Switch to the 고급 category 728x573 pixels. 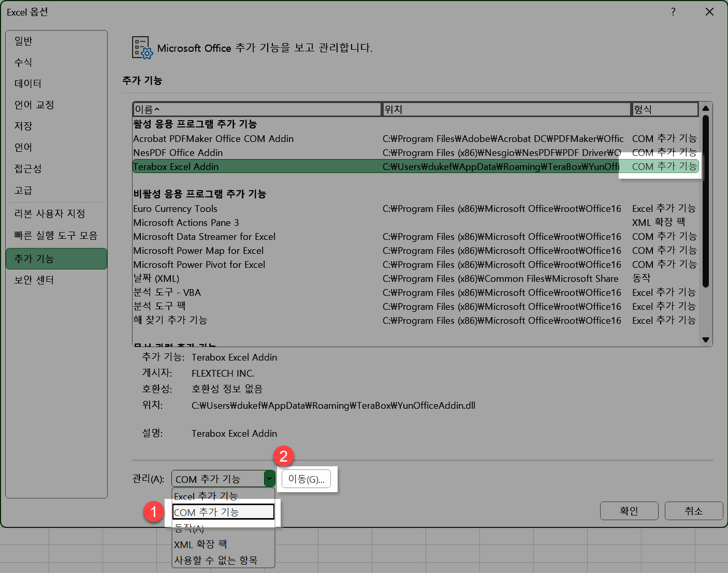(56, 190)
